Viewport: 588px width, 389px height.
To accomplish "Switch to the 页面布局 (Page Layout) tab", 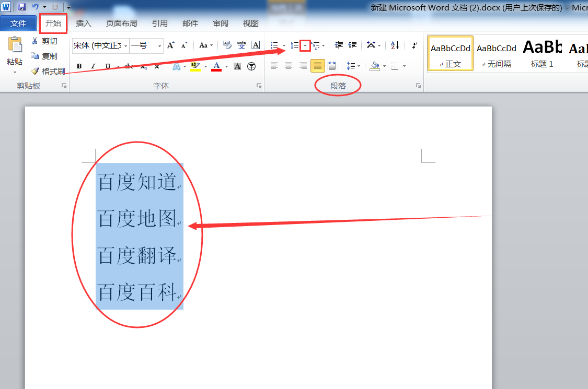I will 121,23.
